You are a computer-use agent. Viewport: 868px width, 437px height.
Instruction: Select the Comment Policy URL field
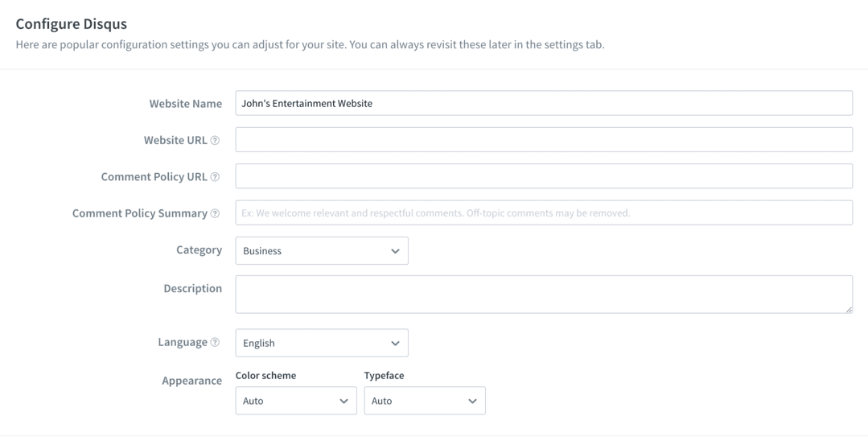click(543, 176)
